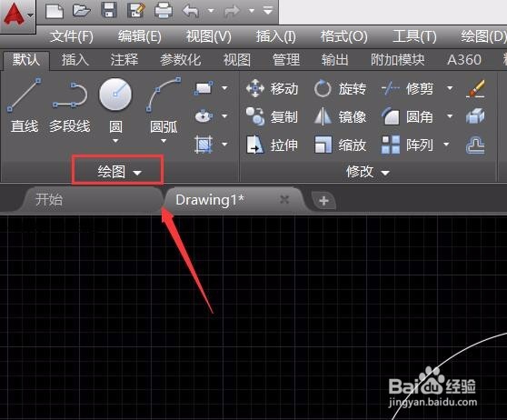
Task: Open the 格式(O) menu
Action: [343, 36]
